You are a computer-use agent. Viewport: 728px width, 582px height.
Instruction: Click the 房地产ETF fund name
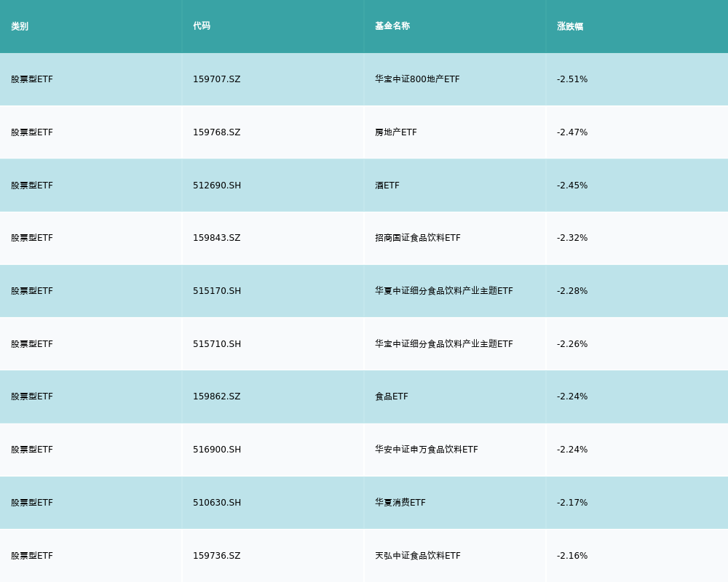click(396, 132)
